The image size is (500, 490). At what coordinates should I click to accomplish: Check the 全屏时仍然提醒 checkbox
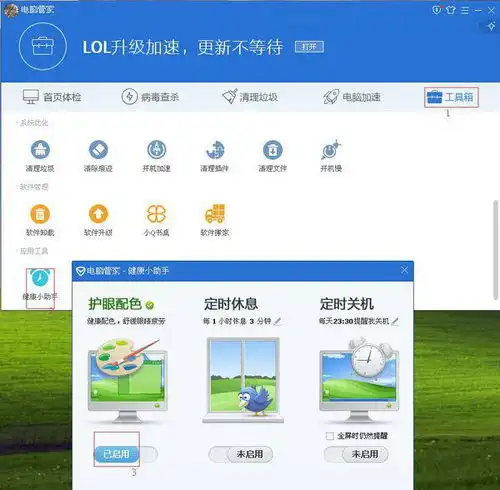330,436
